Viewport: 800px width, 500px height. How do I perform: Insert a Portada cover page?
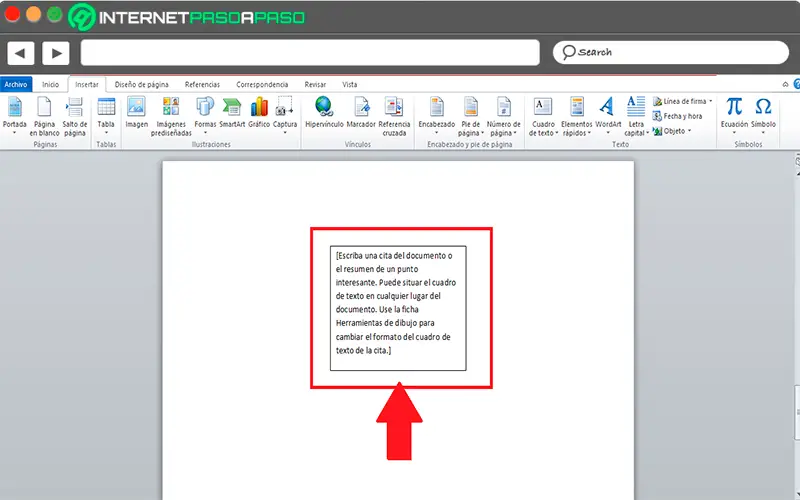14,115
